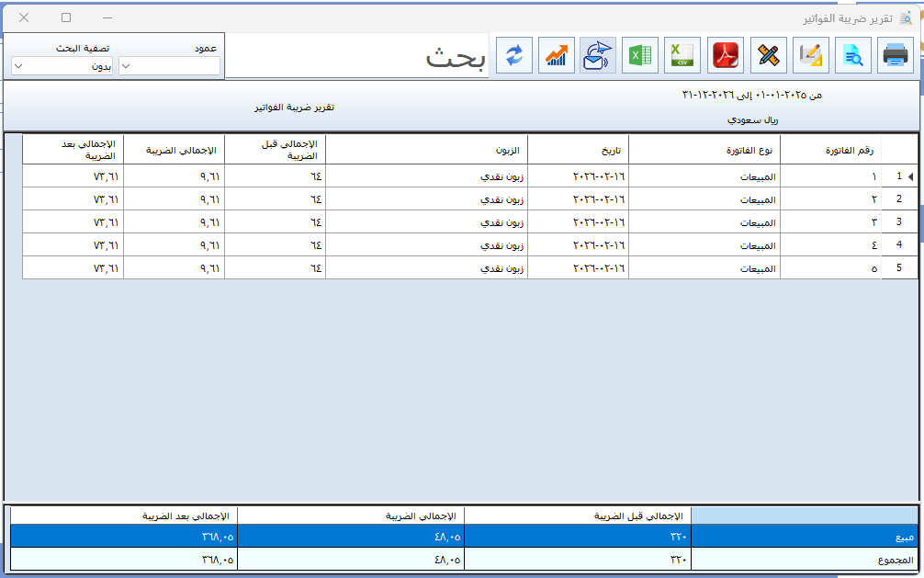Open the report design edit icon
The width and height of the screenshot is (924, 578).
pyautogui.click(x=811, y=55)
